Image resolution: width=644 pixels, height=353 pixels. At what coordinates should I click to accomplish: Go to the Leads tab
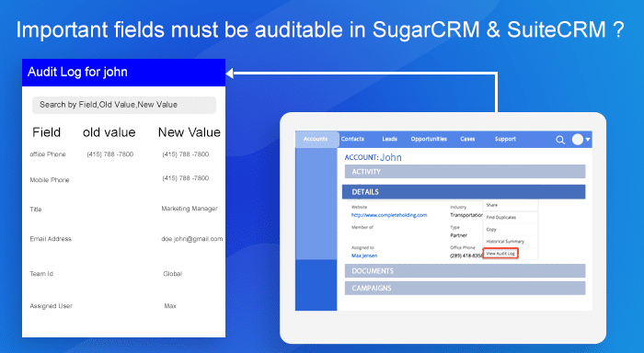[389, 139]
